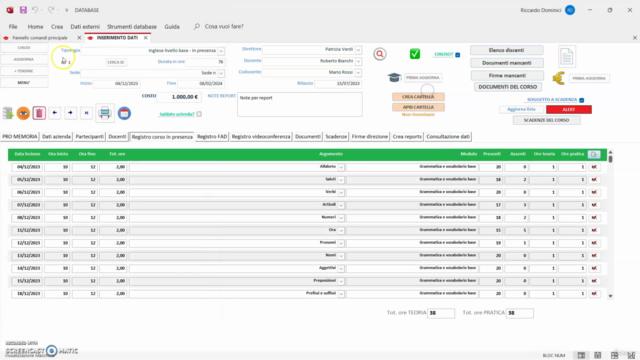Image resolution: width=640 pixels, height=360 pixels.
Task: Click the save icon in title bar
Action: (23, 10)
